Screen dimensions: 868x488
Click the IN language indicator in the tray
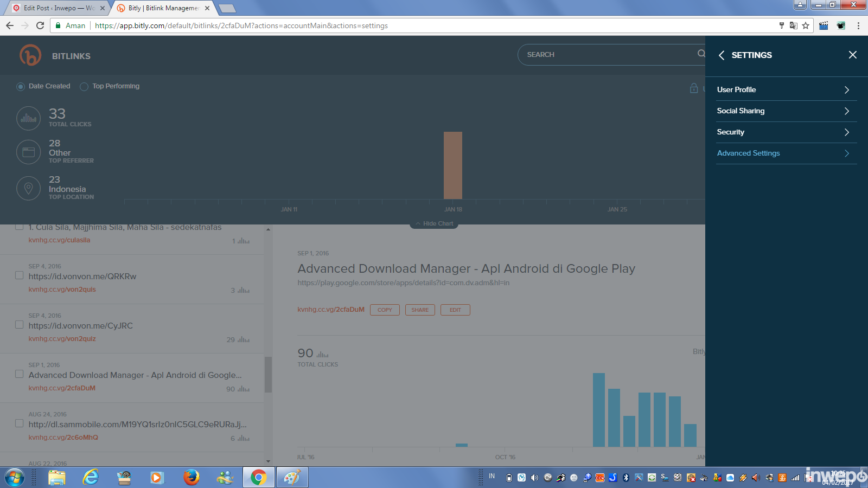[492, 476]
